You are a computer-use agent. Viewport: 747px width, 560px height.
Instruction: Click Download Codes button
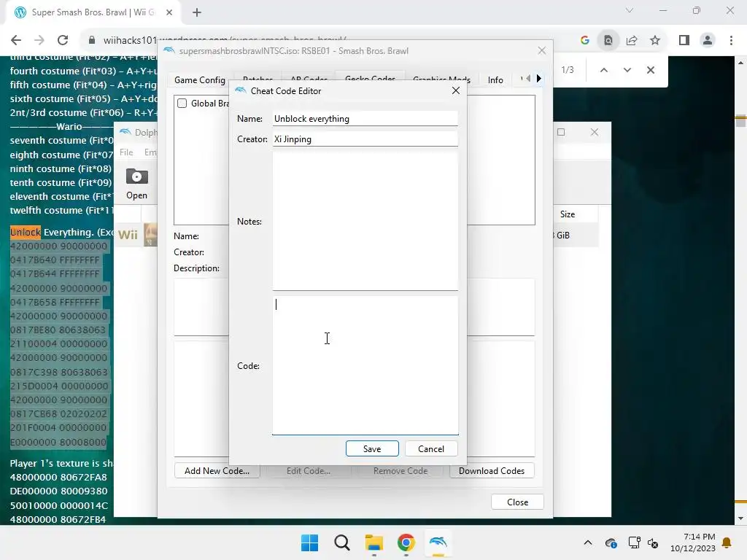492,470
